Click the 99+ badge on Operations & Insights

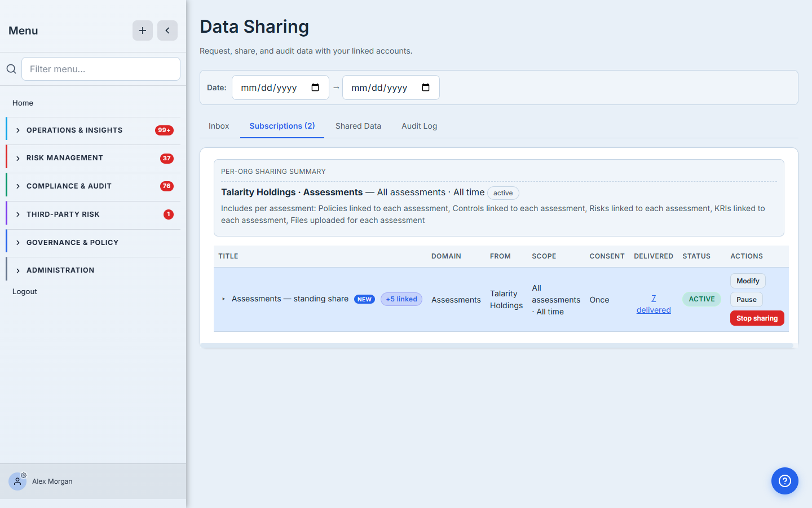(164, 130)
